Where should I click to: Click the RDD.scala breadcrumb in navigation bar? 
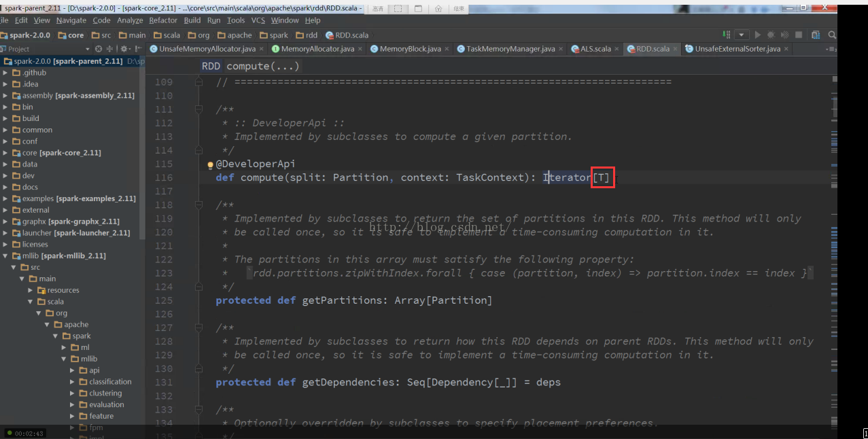point(347,35)
